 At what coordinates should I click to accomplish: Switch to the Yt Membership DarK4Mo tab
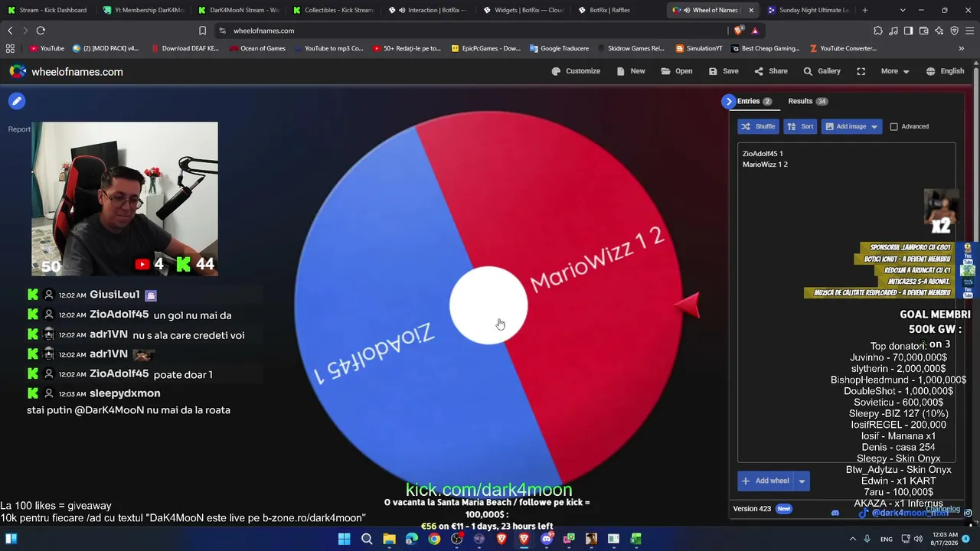(x=143, y=10)
